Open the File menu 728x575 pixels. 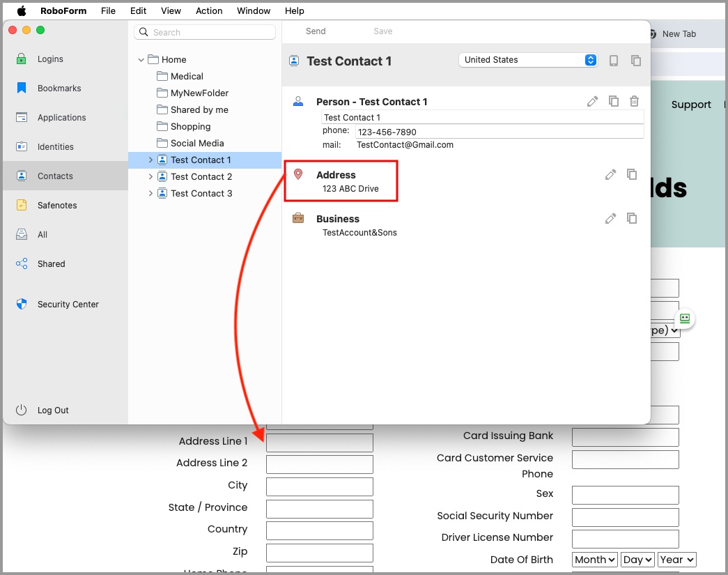pyautogui.click(x=108, y=10)
